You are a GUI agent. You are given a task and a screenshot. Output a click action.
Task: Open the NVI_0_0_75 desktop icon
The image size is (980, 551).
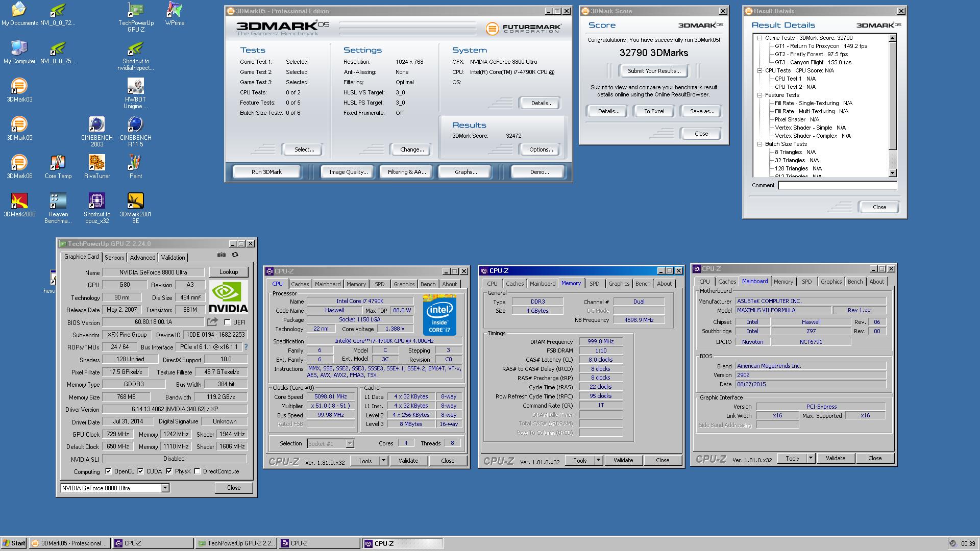tap(58, 52)
